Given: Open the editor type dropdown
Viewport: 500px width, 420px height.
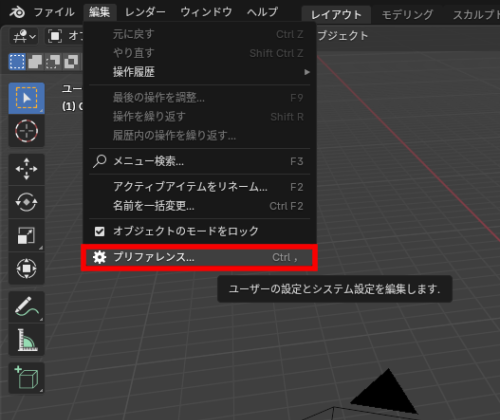Looking at the screenshot, I should 24,36.
